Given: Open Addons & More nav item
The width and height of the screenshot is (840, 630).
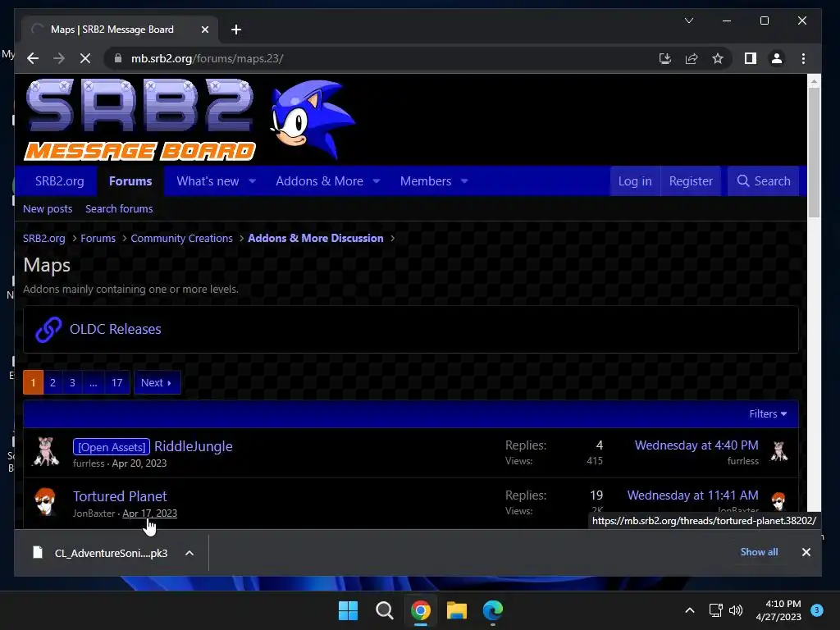Looking at the screenshot, I should (319, 181).
